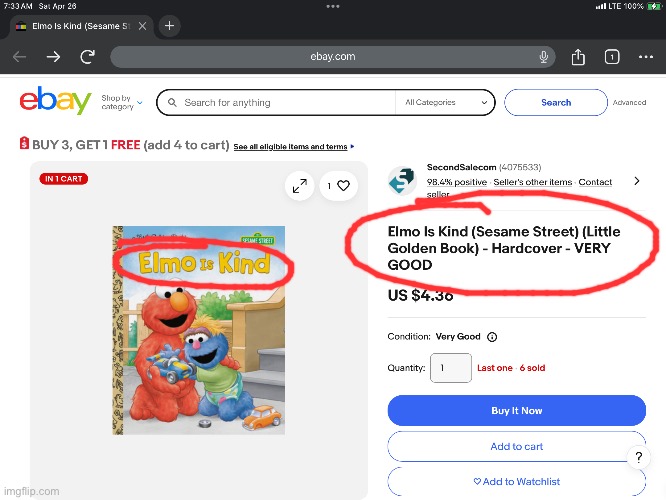Open the share icon in browser toolbar
The height and width of the screenshot is (500, 666).
[x=578, y=56]
